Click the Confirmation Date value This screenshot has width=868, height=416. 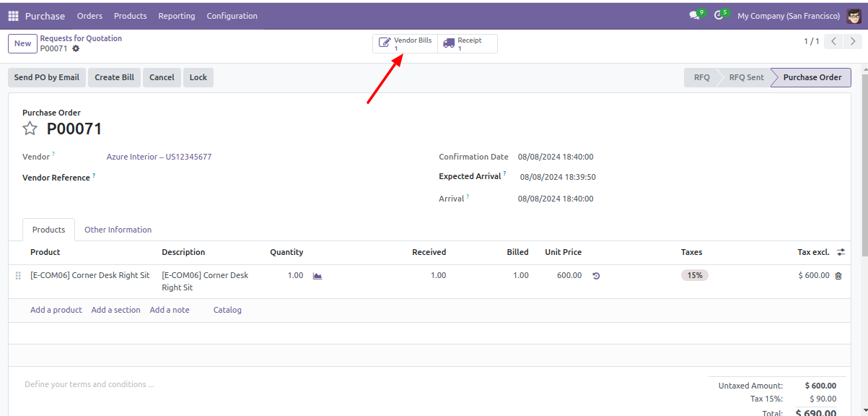(x=556, y=157)
